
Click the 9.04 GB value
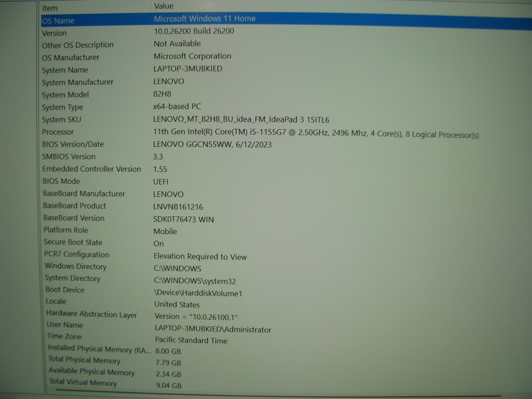point(169,386)
